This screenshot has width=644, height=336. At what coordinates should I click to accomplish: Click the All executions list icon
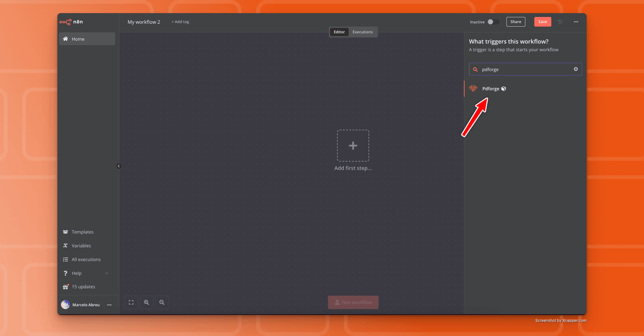coord(65,259)
